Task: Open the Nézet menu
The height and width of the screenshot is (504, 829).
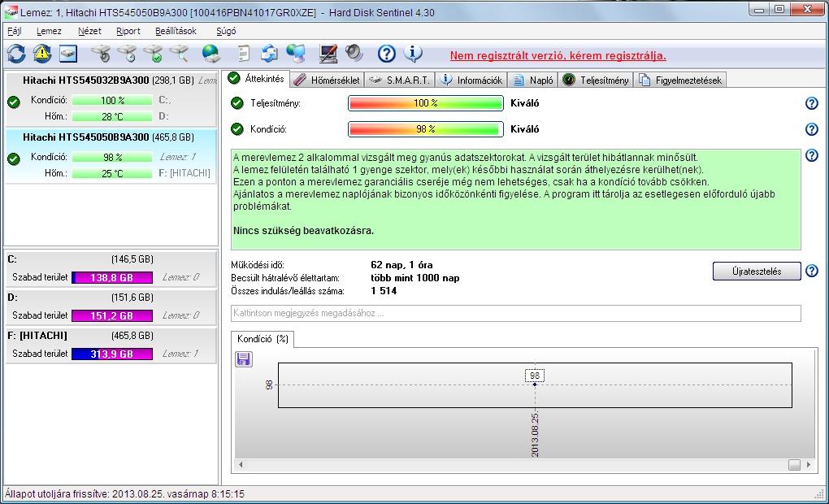Action: 89,31
